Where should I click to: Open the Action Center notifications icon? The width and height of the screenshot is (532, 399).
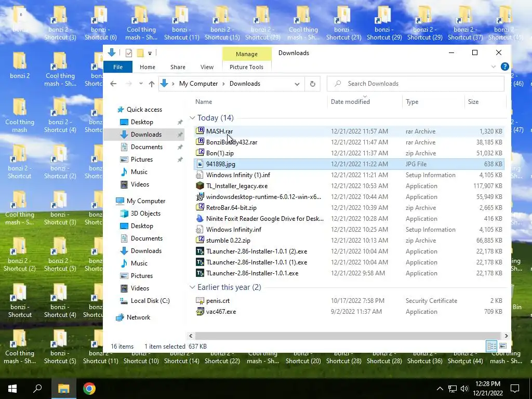click(x=515, y=389)
